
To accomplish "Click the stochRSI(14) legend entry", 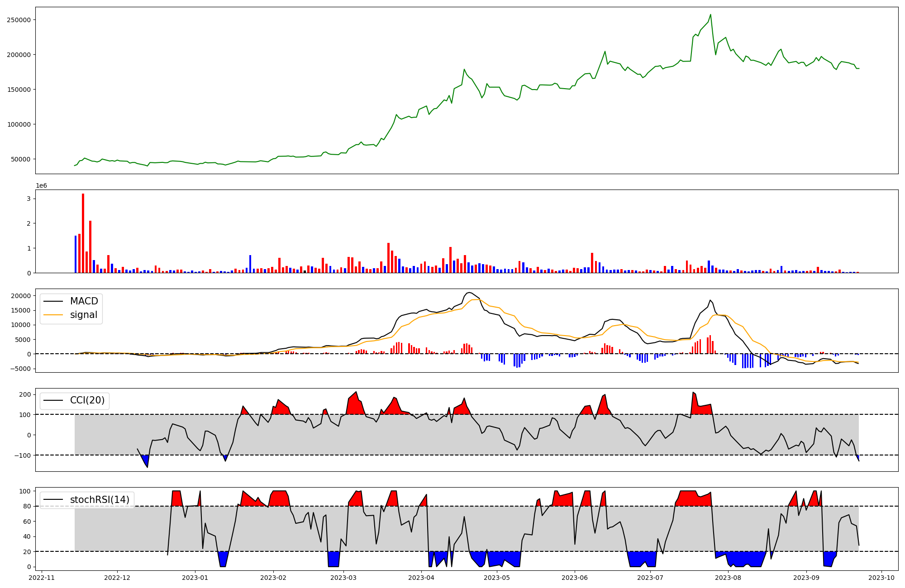I will (x=99, y=500).
